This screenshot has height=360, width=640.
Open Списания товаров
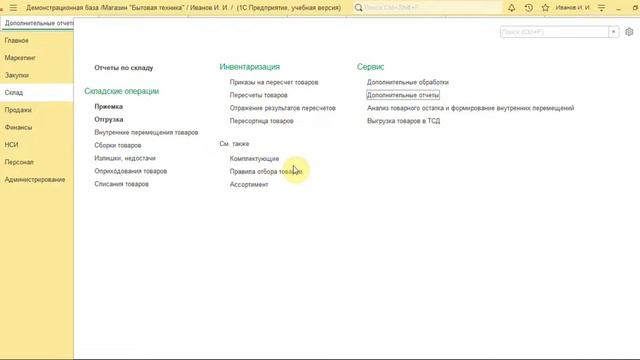click(x=121, y=184)
